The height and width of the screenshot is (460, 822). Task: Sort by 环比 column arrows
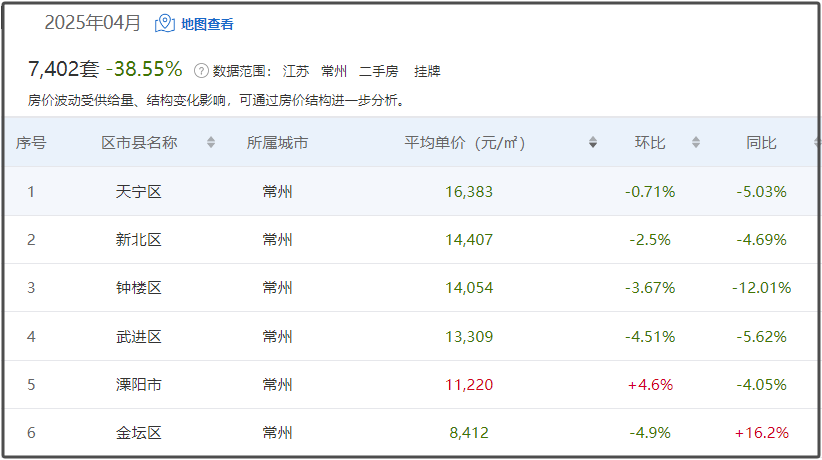[x=696, y=142]
